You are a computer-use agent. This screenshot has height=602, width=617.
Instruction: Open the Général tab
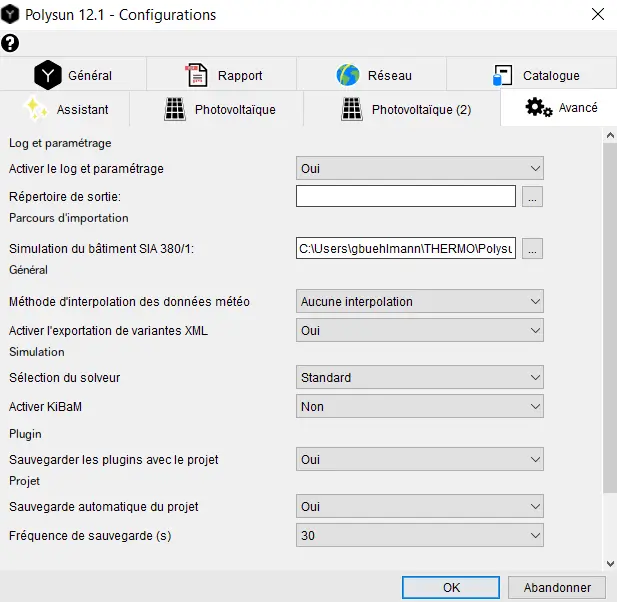(74, 75)
